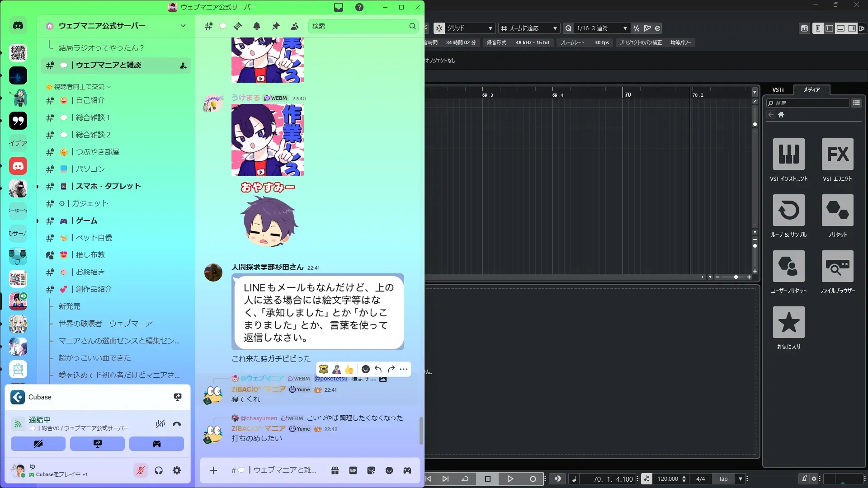Open pinned messages in Discord channel
868x488 pixels.
[276, 26]
